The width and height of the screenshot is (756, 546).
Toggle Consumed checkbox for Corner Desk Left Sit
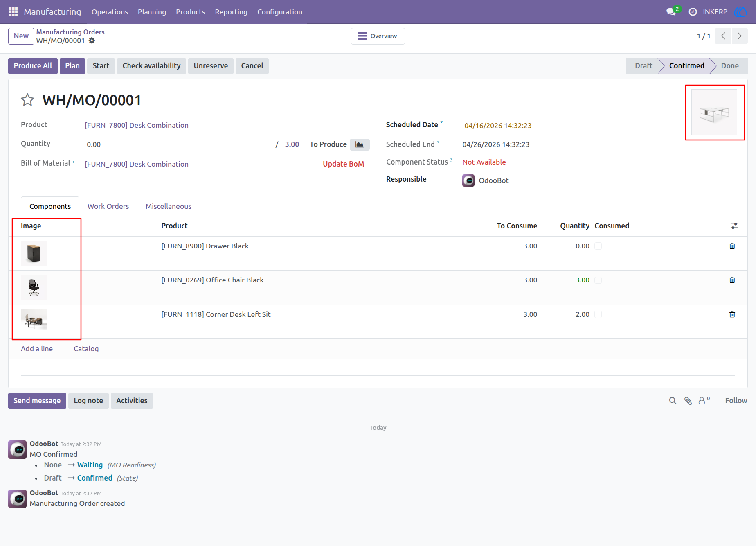pyautogui.click(x=598, y=314)
